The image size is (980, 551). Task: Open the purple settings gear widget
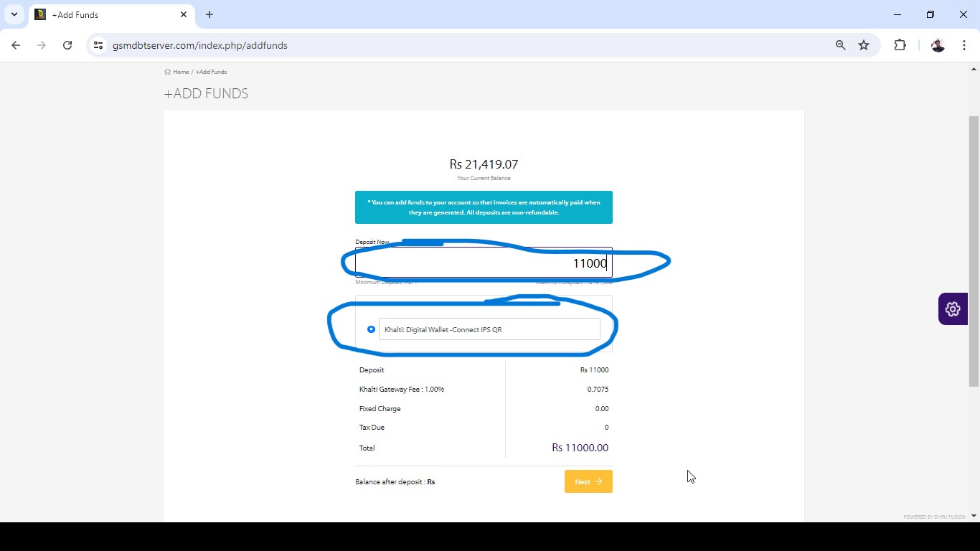point(953,309)
